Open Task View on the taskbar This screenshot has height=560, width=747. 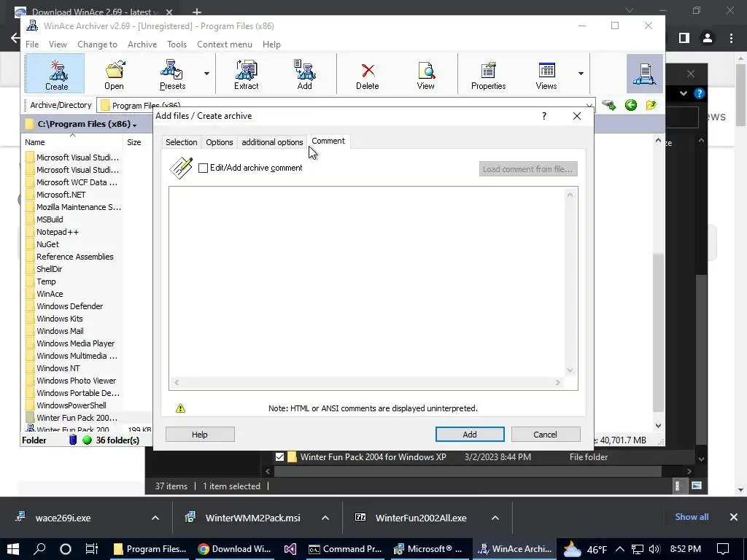point(91,549)
